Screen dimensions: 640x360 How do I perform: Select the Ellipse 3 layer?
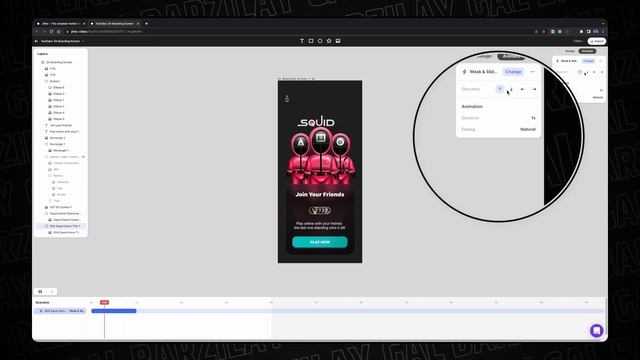(x=59, y=93)
